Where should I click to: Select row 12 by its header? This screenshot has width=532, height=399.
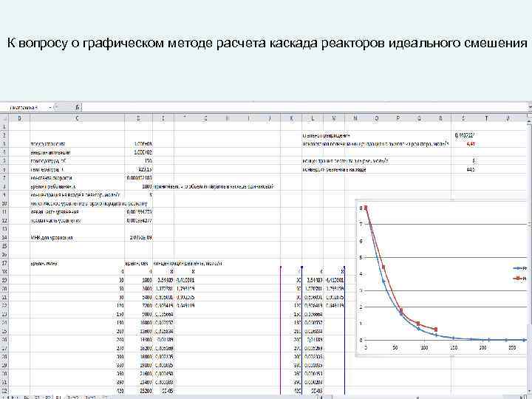pos(4,220)
